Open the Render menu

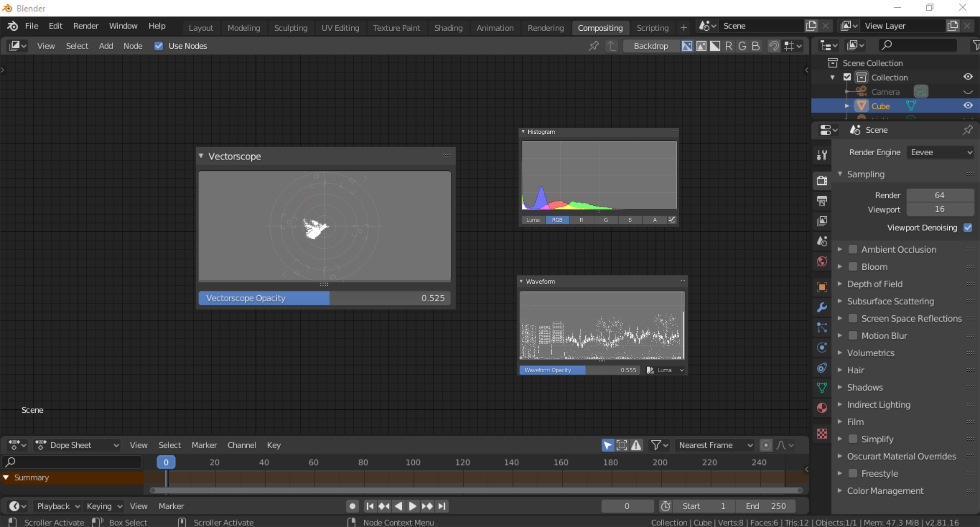click(86, 26)
